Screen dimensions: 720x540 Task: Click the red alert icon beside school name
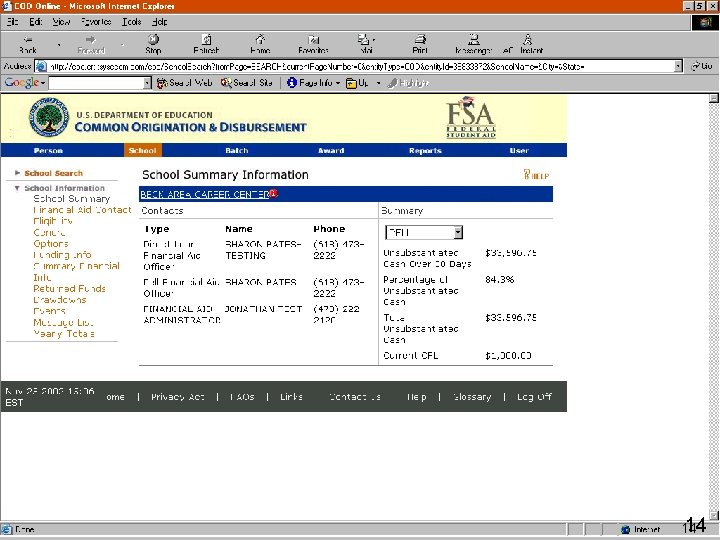274,193
